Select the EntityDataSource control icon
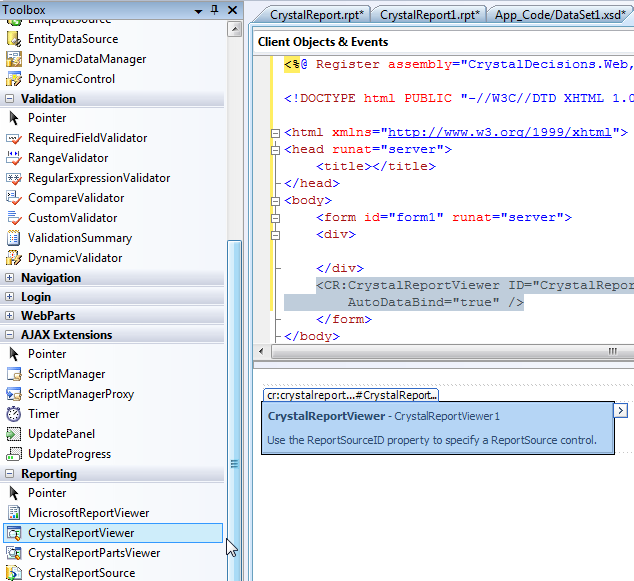634x581 pixels. pyautogui.click(x=13, y=39)
